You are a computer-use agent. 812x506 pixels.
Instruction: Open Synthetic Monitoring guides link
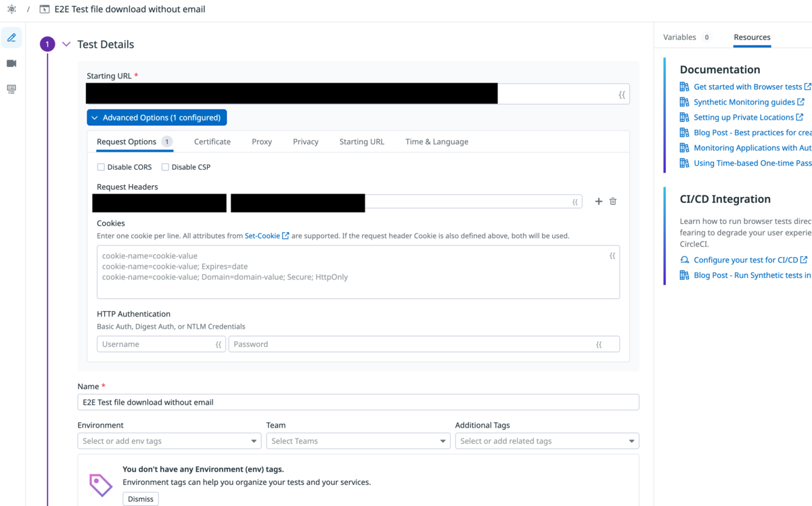(x=744, y=102)
